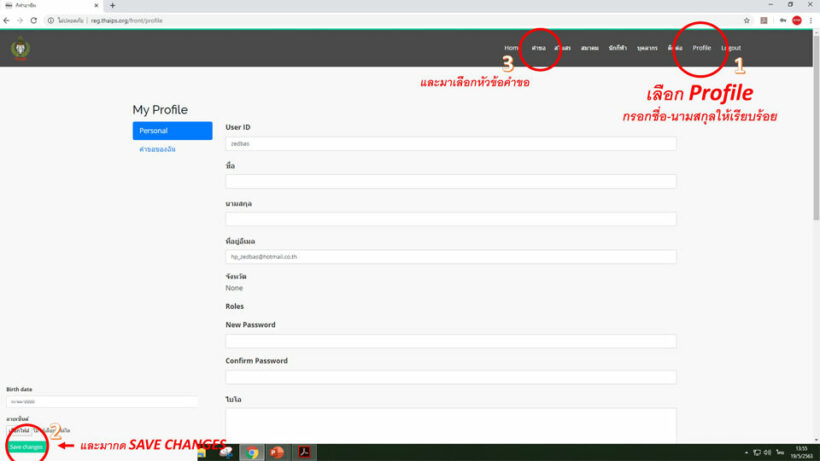
Task: Select the Home navigation item
Action: pyautogui.click(x=511, y=48)
